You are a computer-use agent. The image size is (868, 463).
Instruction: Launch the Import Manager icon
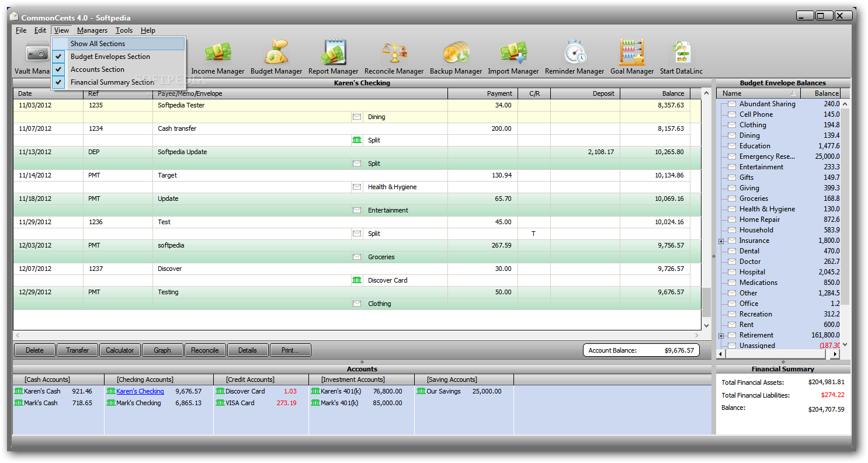[513, 53]
